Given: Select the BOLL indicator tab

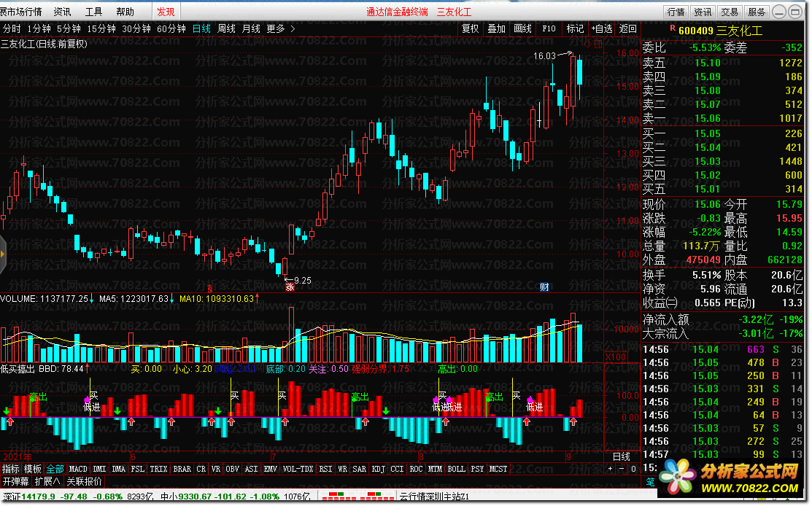Looking at the screenshot, I should tap(456, 469).
